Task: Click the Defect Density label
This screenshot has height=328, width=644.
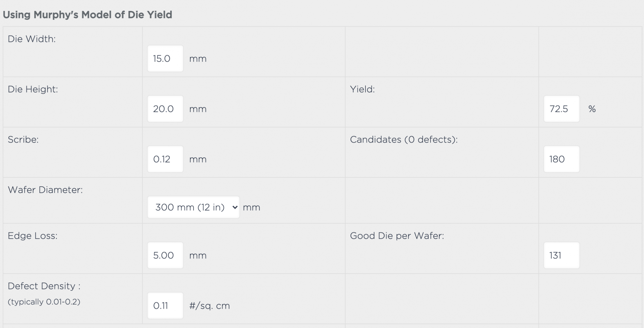Action: 44,286
